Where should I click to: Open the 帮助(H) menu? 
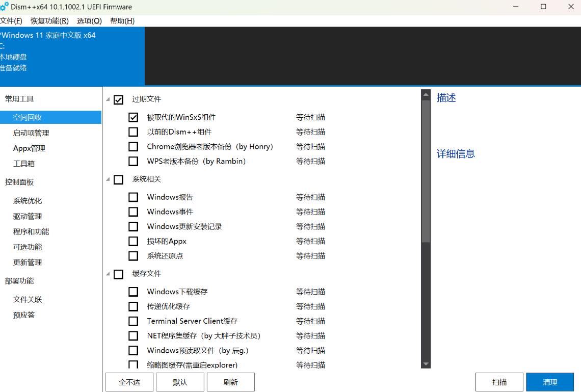pos(122,21)
